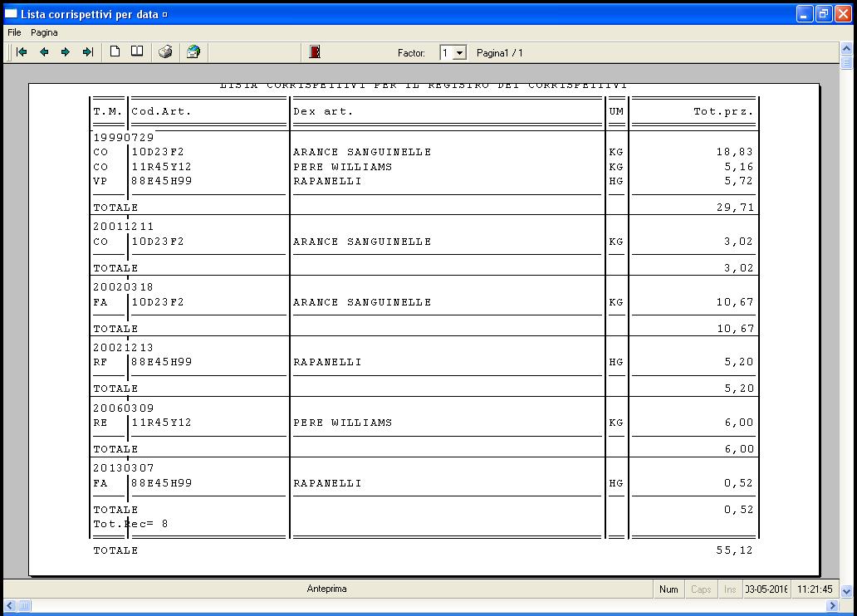Click total 29,71 for 19990729
857x616 pixels.
735,208
